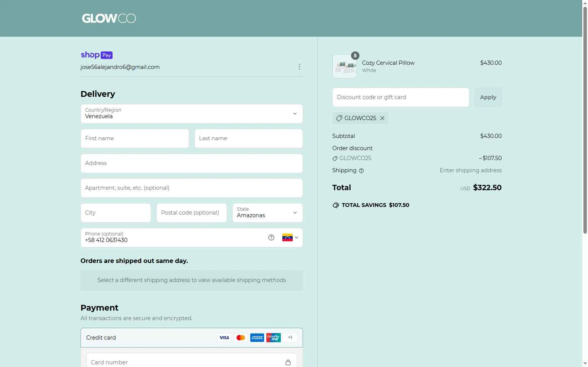The image size is (588, 367).
Task: Click the quantity badge 5 on product
Action: 355,56
